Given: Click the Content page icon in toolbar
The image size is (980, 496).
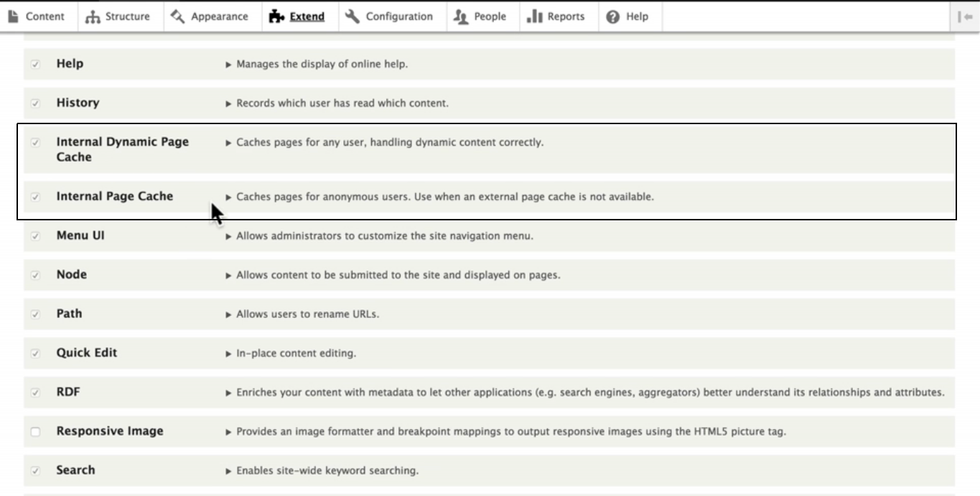Looking at the screenshot, I should [12, 17].
